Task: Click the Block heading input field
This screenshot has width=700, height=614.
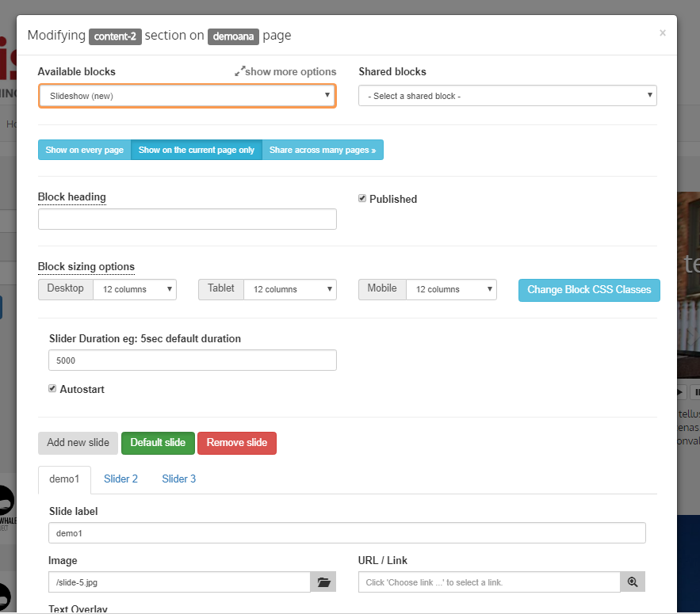Action: click(188, 219)
